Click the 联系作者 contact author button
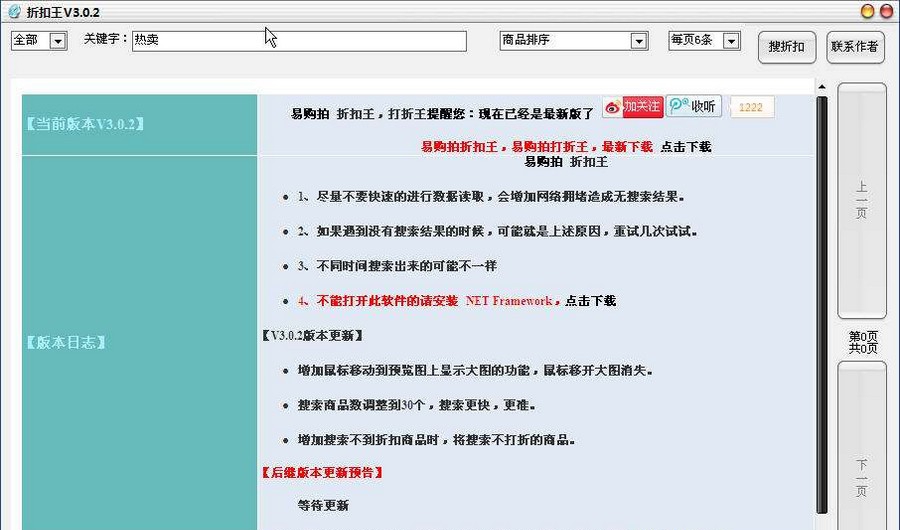 point(855,47)
